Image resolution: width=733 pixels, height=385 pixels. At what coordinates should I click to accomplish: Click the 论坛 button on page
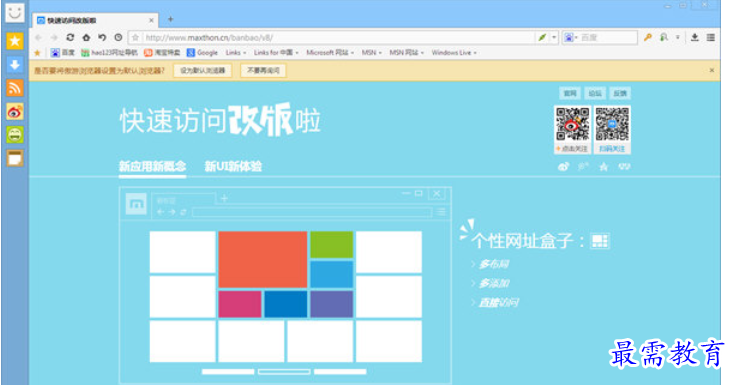point(595,93)
